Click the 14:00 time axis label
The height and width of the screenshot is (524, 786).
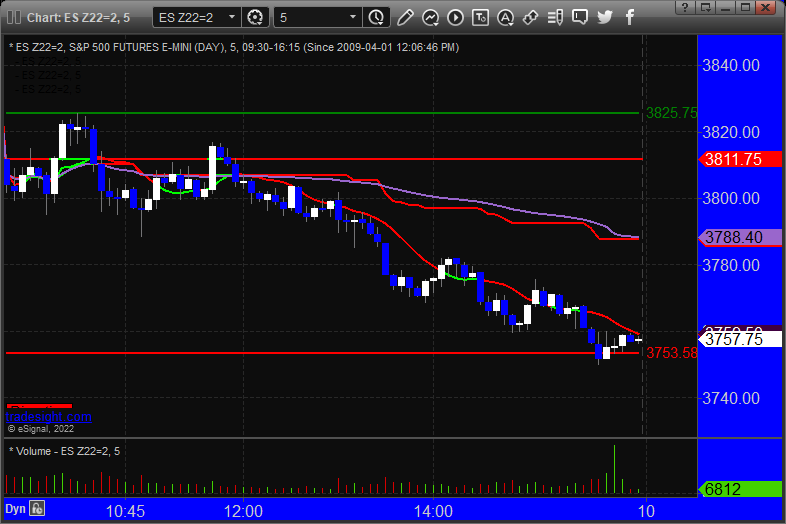point(433,511)
